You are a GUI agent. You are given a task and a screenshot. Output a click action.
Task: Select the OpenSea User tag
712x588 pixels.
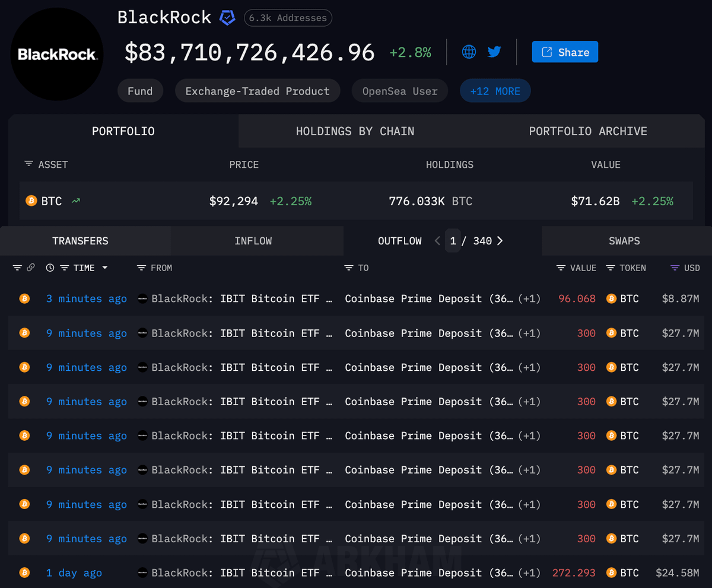click(400, 91)
